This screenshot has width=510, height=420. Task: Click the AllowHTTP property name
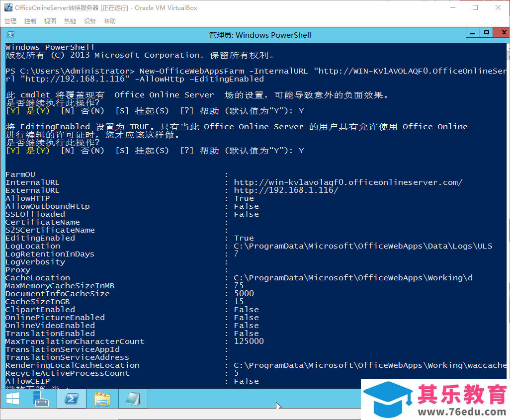[28, 198]
